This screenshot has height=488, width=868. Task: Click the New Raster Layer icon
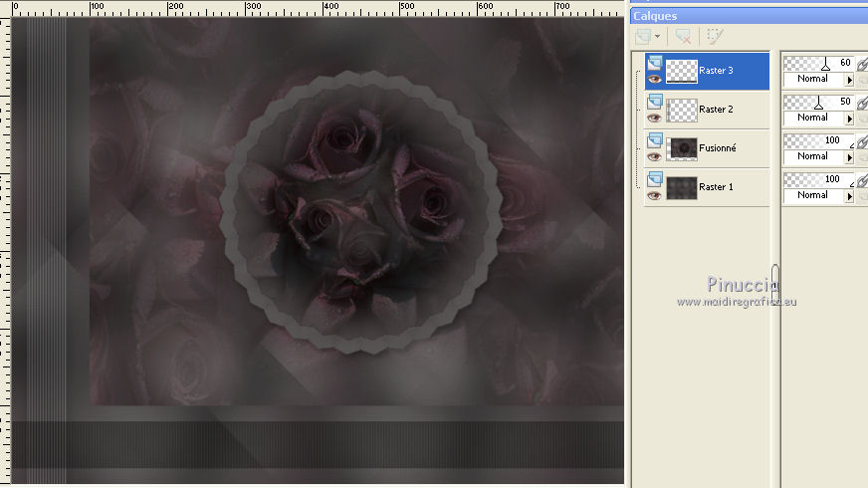coord(643,37)
